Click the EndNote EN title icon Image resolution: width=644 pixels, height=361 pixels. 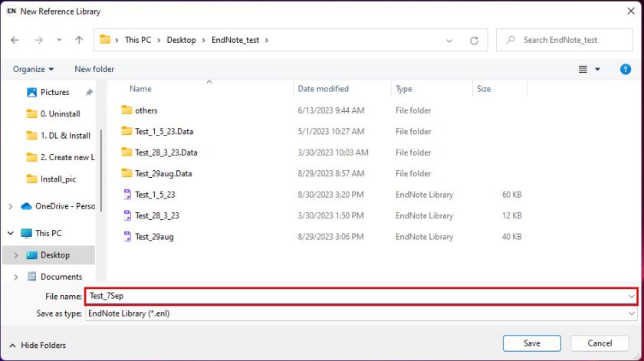(11, 11)
